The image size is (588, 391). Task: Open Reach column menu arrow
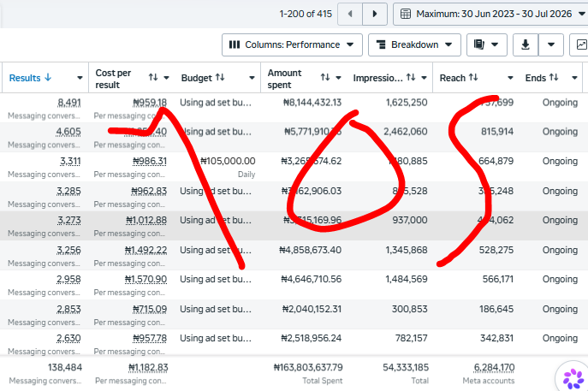510,78
